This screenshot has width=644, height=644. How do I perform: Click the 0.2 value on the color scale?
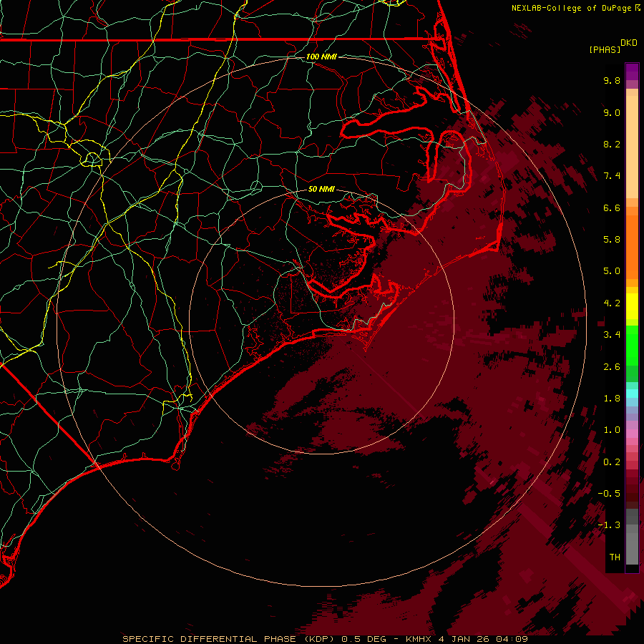click(612, 462)
